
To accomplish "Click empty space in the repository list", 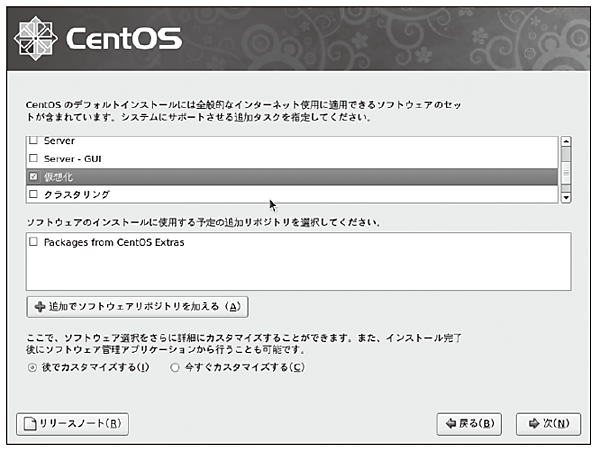I will 300,270.
